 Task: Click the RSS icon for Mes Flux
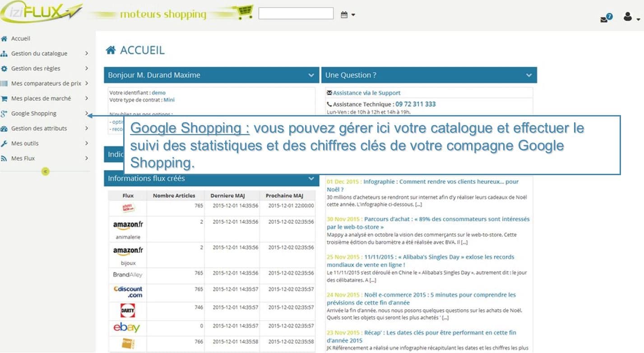point(4,158)
